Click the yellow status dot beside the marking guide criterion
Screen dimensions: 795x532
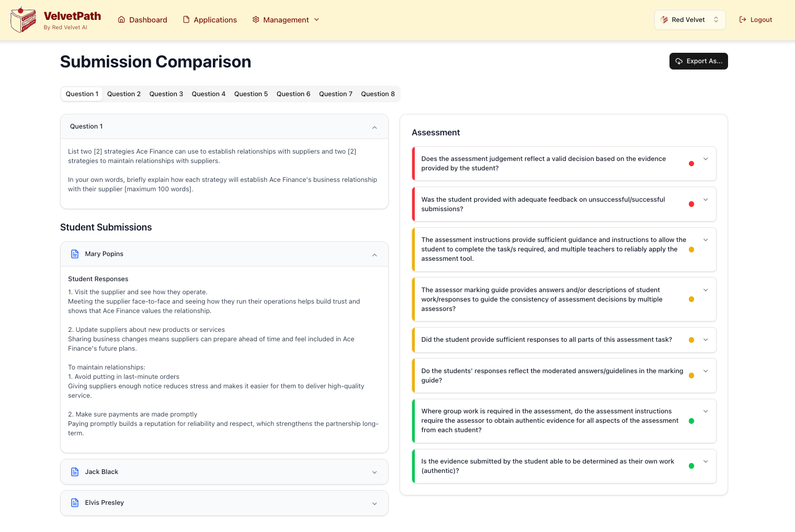(691, 299)
